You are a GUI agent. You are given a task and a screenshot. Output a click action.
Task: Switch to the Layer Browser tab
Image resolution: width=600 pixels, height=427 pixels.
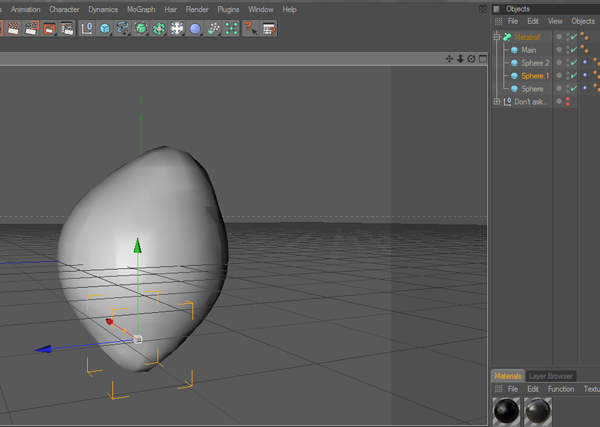[551, 376]
